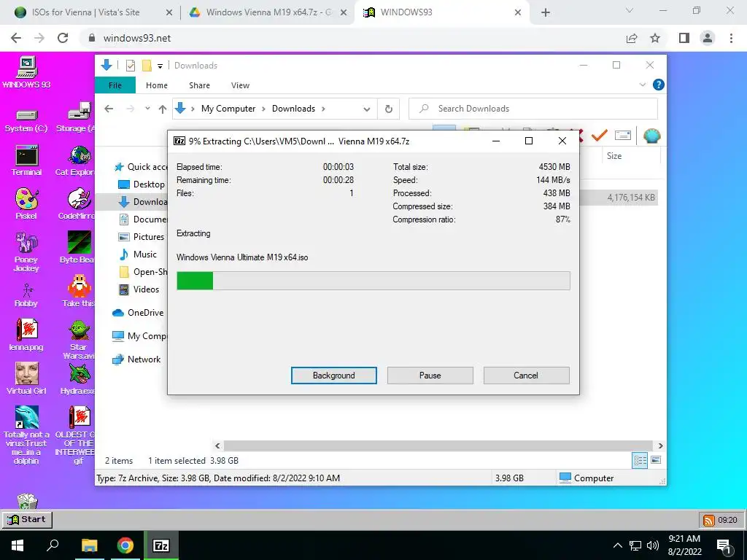Click quick access new folder icon
747x560 pixels.
pyautogui.click(x=147, y=66)
